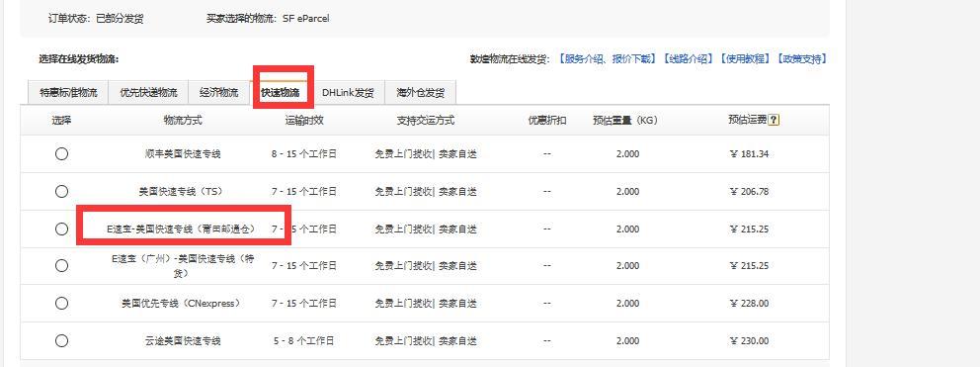Click the ¥ 206.78 freight value
Screen dimensions: 980x367
(x=749, y=192)
